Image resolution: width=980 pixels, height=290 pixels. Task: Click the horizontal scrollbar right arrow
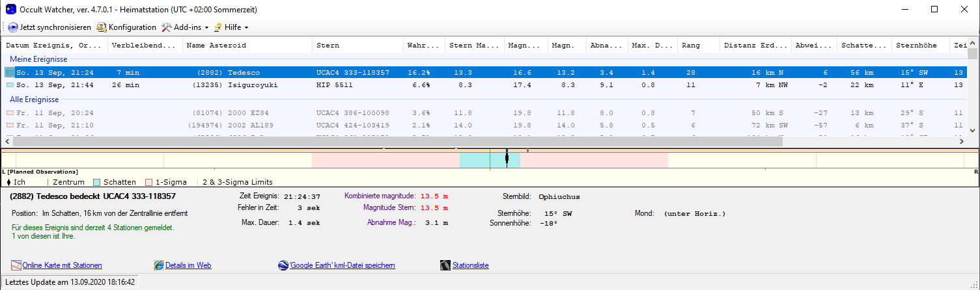pos(961,140)
